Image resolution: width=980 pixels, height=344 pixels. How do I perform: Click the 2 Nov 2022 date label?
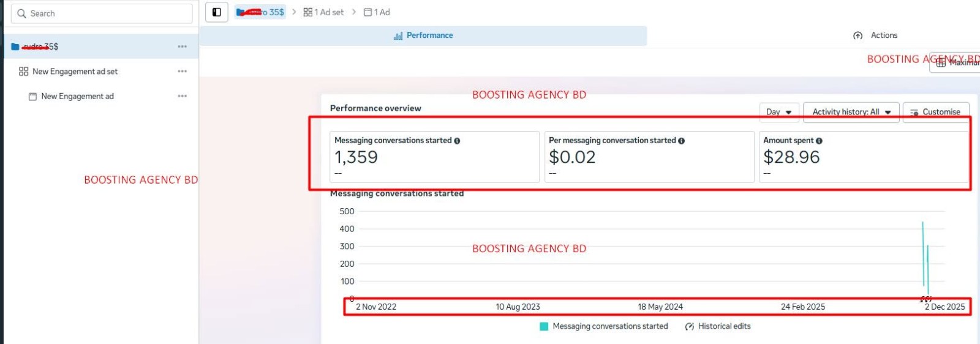[376, 307]
